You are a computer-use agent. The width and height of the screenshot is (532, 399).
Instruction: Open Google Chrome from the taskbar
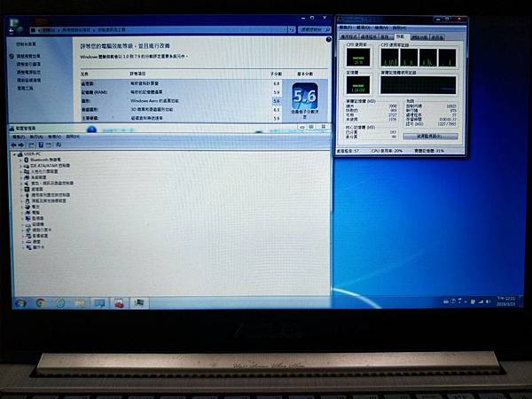tap(41, 302)
